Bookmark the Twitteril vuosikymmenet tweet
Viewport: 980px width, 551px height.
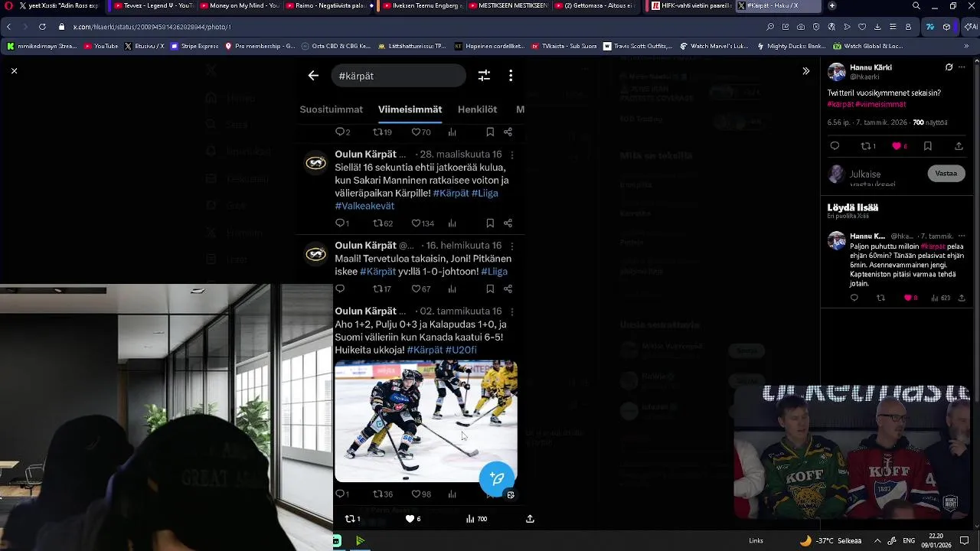[x=927, y=146]
